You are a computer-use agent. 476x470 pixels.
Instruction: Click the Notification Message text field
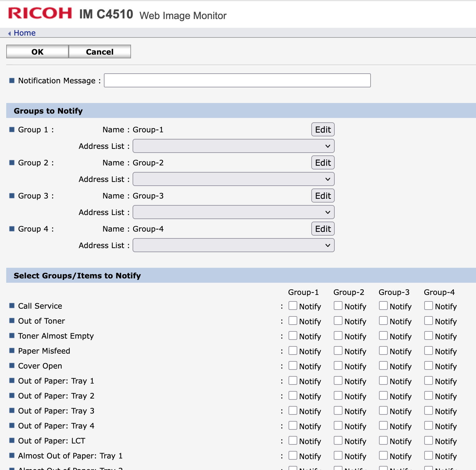(237, 81)
